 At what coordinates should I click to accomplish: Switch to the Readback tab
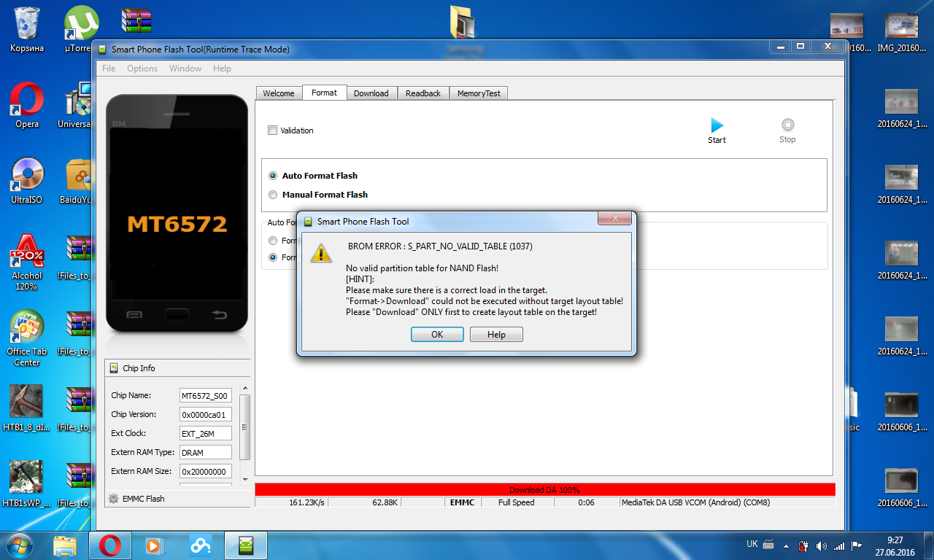423,93
